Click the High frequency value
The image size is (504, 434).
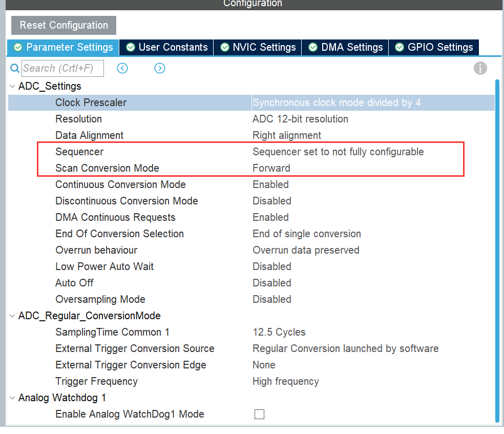[x=286, y=381]
